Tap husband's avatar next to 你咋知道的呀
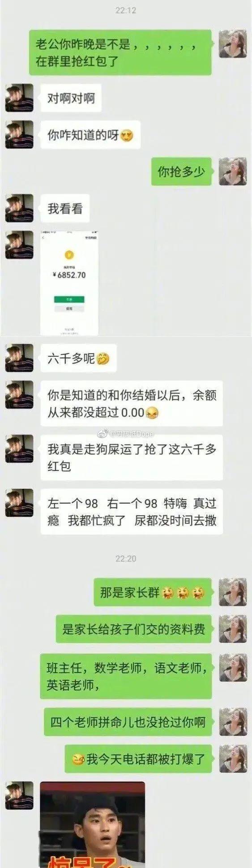The image size is (252, 868). click(19, 134)
